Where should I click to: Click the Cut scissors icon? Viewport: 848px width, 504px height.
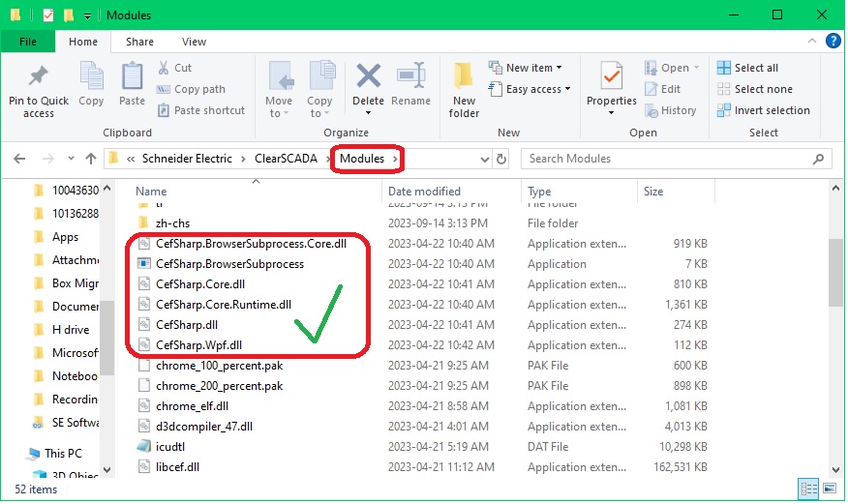point(164,68)
